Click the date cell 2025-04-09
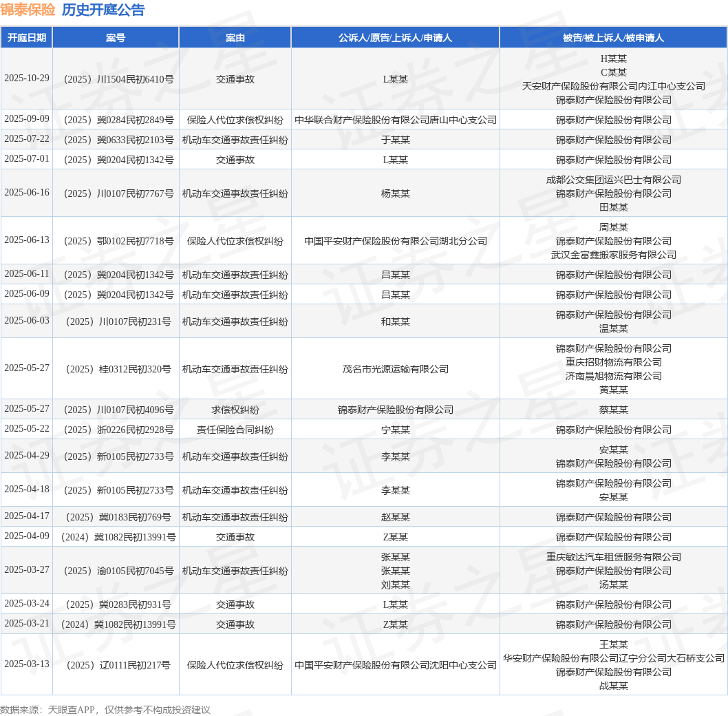The width and height of the screenshot is (728, 716). (26, 536)
